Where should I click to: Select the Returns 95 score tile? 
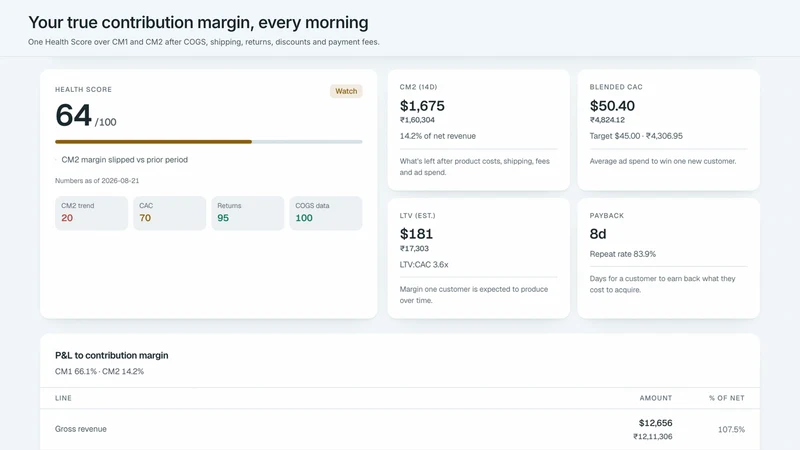pyautogui.click(x=247, y=213)
